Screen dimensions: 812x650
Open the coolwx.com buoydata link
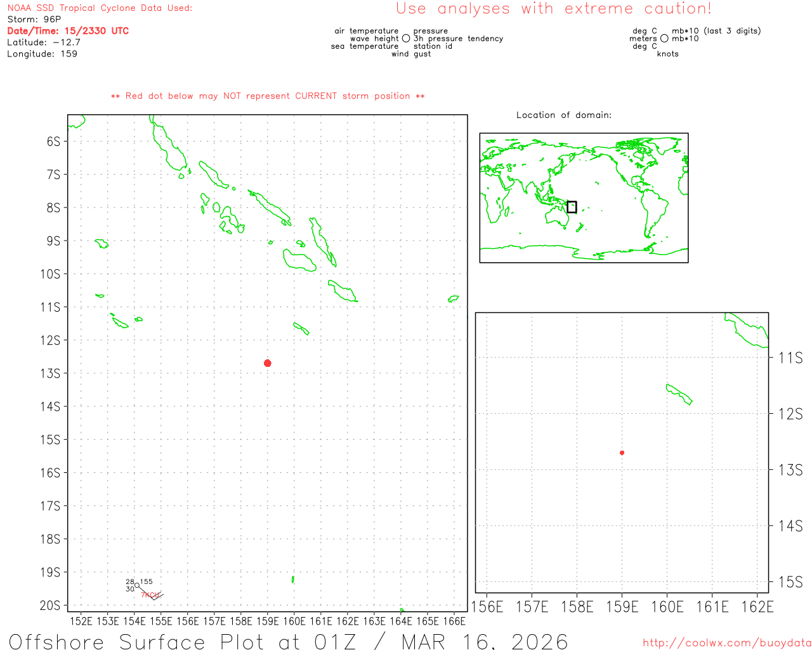[726, 643]
